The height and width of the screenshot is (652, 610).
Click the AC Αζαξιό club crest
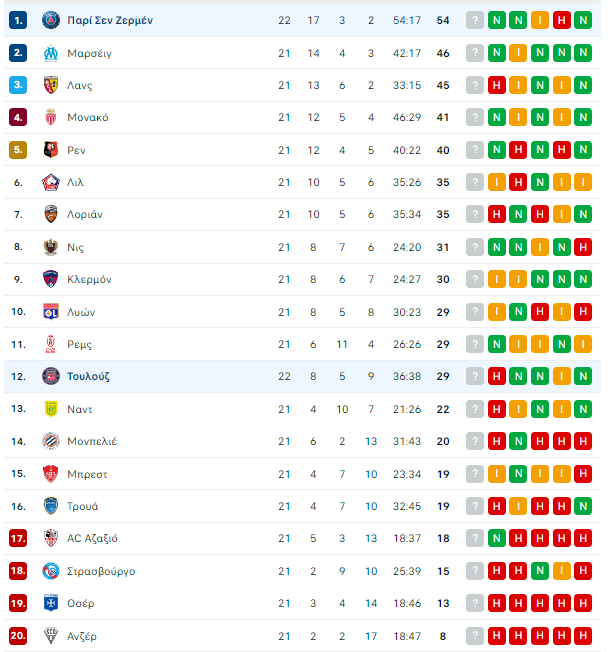coord(51,538)
